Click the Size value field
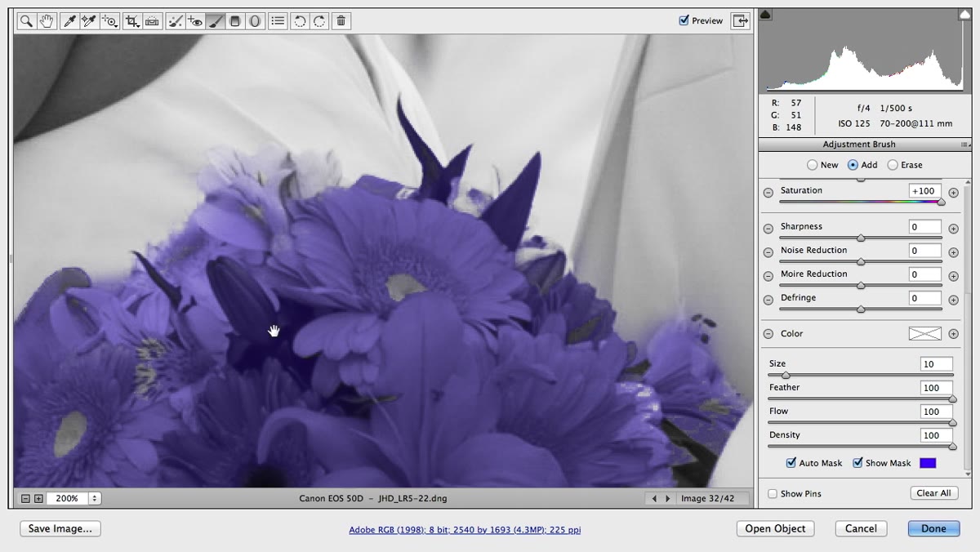The height and width of the screenshot is (552, 980). coord(937,364)
